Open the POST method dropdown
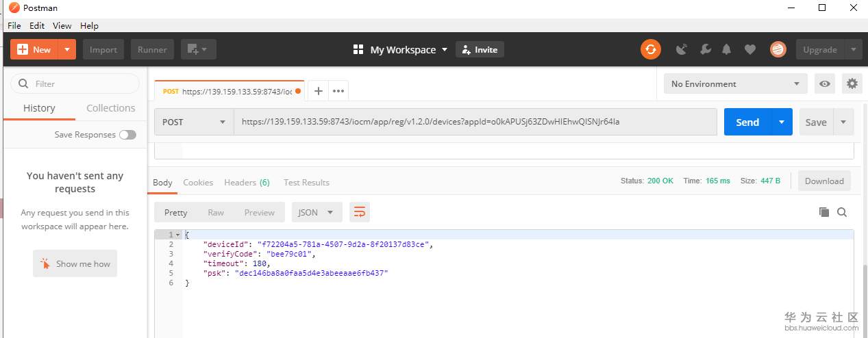868x338 pixels. 194,122
